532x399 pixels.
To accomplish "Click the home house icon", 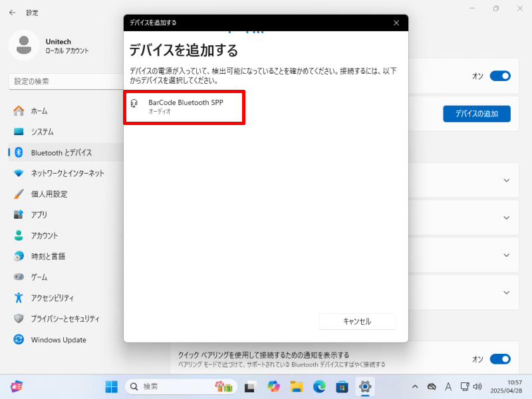I will [x=19, y=110].
